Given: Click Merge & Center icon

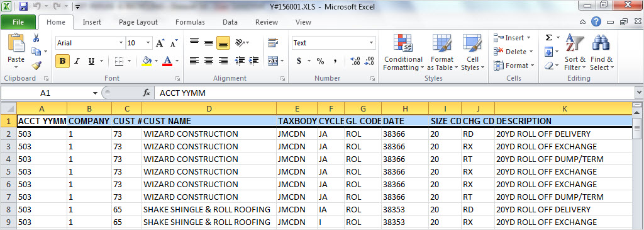Looking at the screenshot, I should (x=273, y=61).
